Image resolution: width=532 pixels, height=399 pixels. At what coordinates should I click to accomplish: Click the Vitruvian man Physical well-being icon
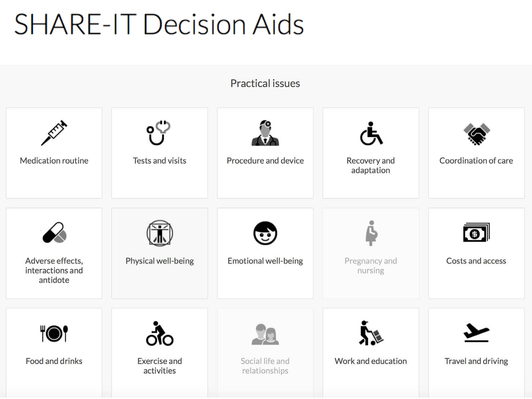pos(160,233)
